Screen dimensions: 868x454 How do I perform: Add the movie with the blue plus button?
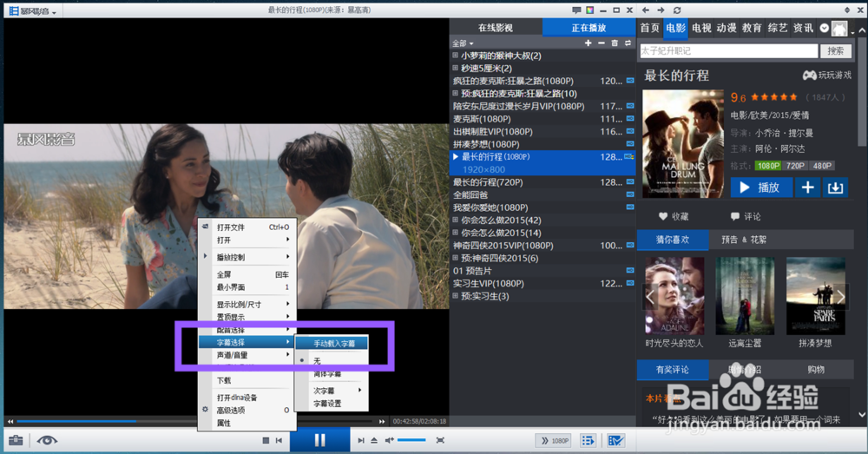tap(807, 188)
